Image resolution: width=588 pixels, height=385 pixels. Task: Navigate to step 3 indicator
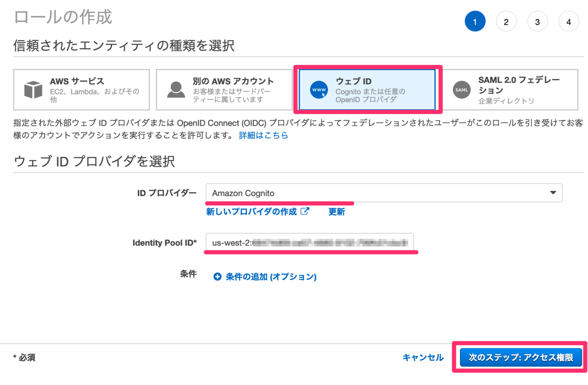coord(537,21)
